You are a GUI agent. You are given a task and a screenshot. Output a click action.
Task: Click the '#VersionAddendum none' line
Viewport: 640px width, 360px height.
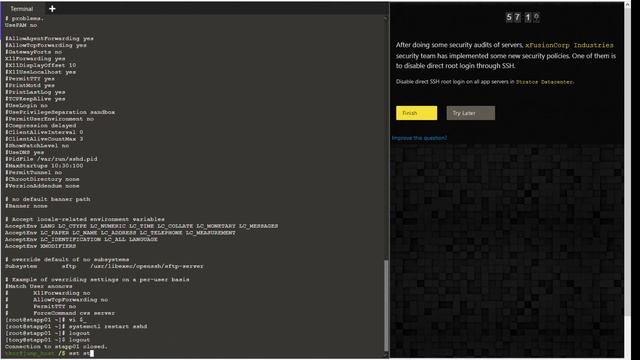click(42, 186)
